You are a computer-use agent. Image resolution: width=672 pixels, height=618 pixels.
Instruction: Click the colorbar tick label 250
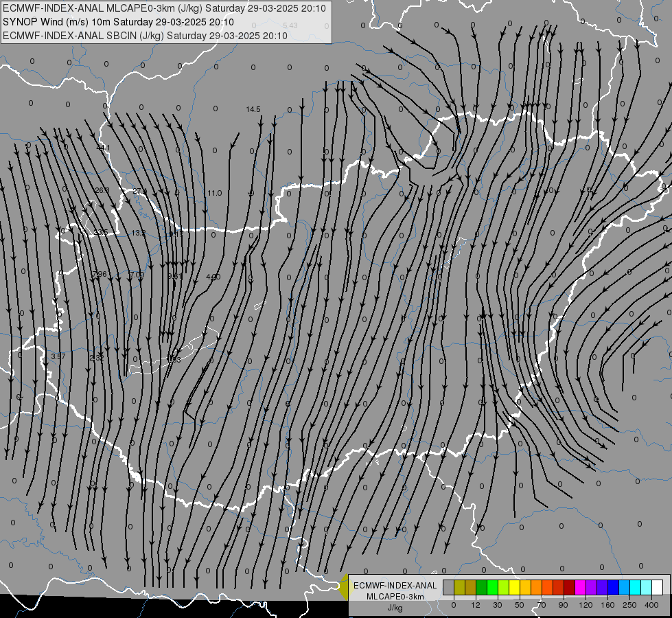pos(629,605)
